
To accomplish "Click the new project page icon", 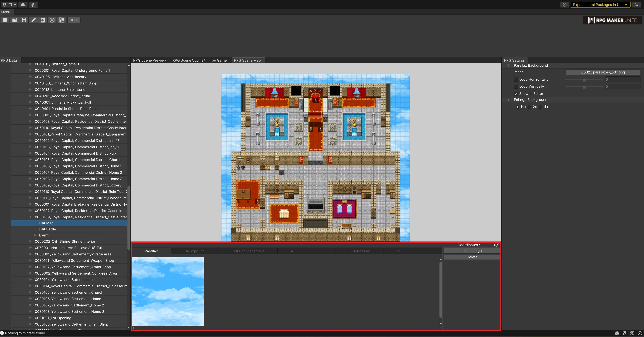I will (5, 20).
